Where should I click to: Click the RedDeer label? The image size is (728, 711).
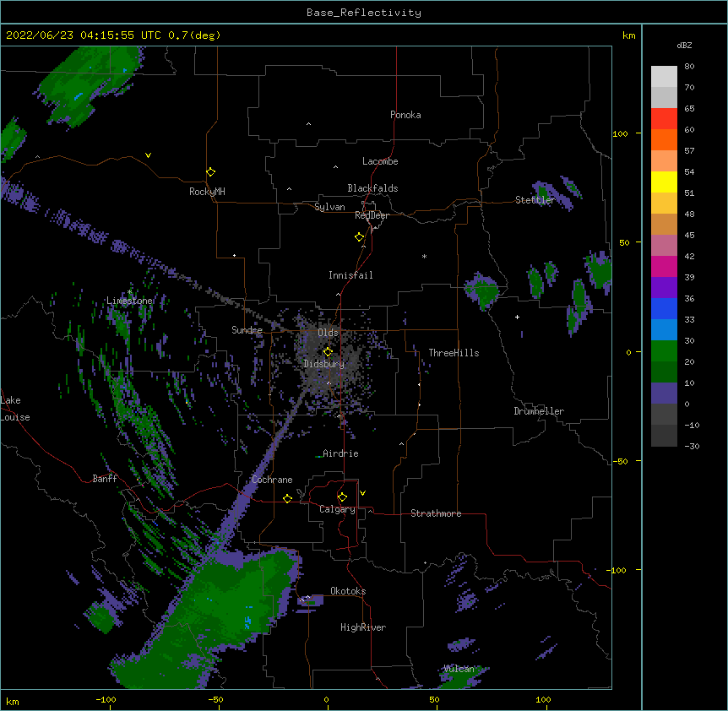(372, 215)
